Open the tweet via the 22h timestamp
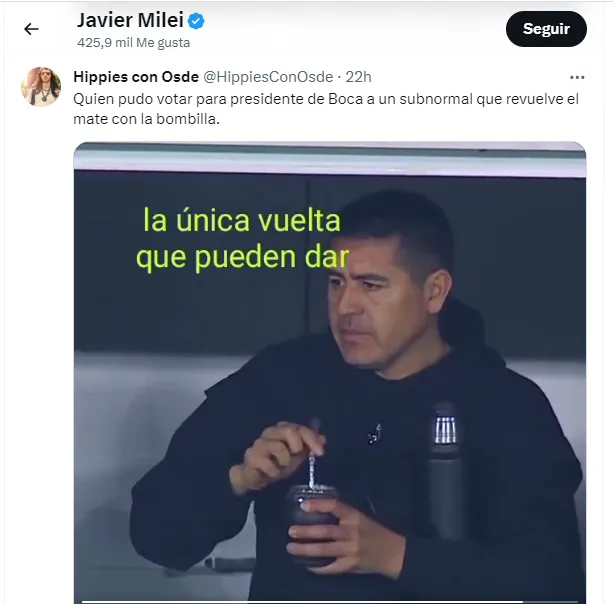The width and height of the screenshot is (613, 604). (358, 77)
